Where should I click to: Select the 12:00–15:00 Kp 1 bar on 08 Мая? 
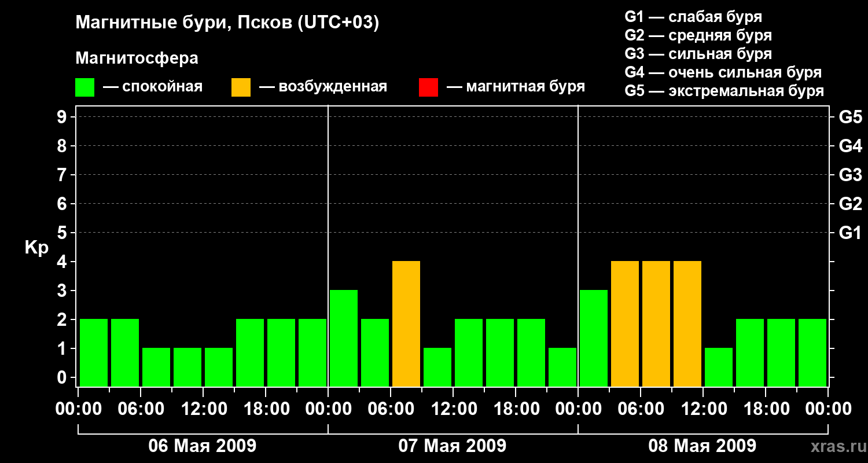click(x=719, y=367)
